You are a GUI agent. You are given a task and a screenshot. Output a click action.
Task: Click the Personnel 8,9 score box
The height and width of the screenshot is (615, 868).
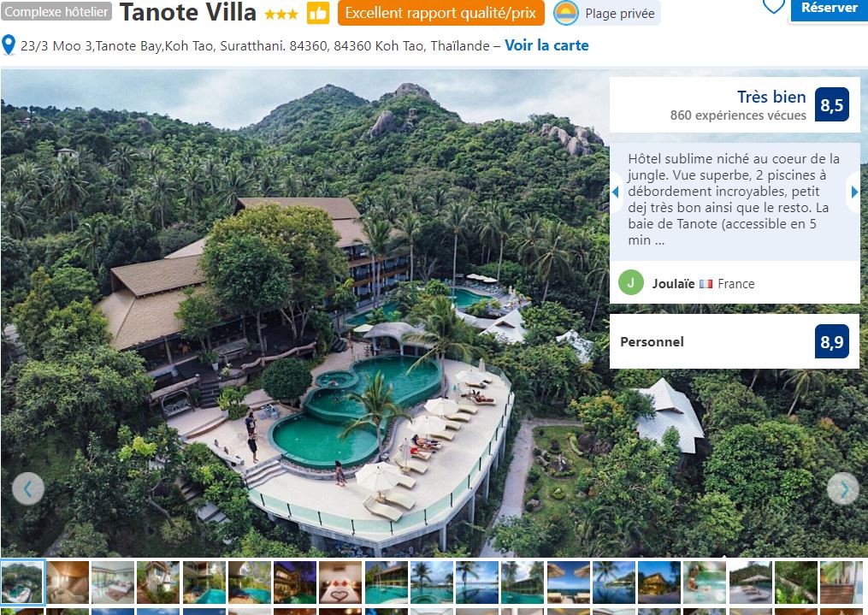[735, 341]
